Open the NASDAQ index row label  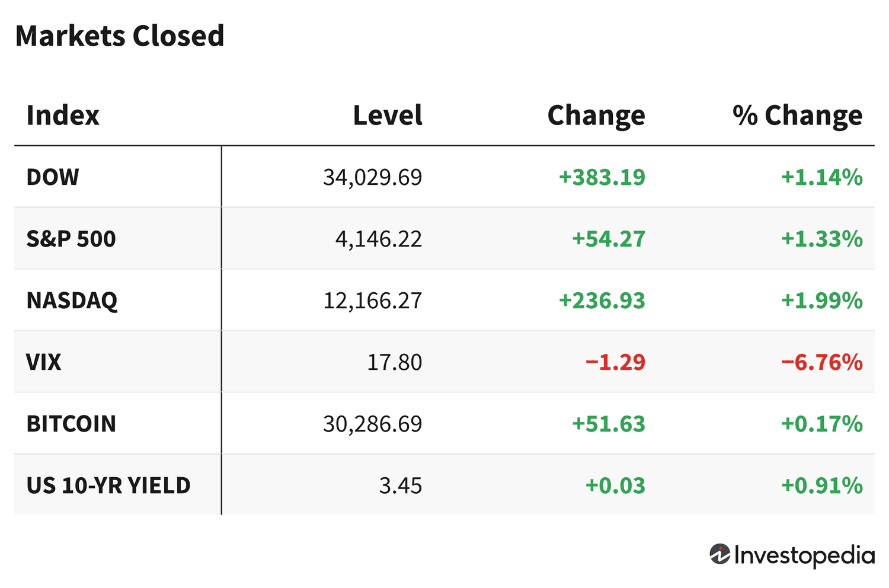[72, 301]
